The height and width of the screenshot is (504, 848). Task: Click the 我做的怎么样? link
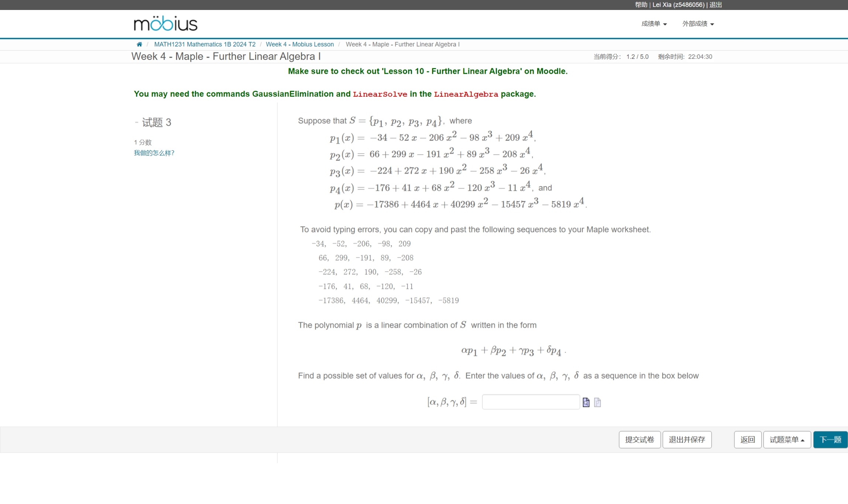point(154,152)
